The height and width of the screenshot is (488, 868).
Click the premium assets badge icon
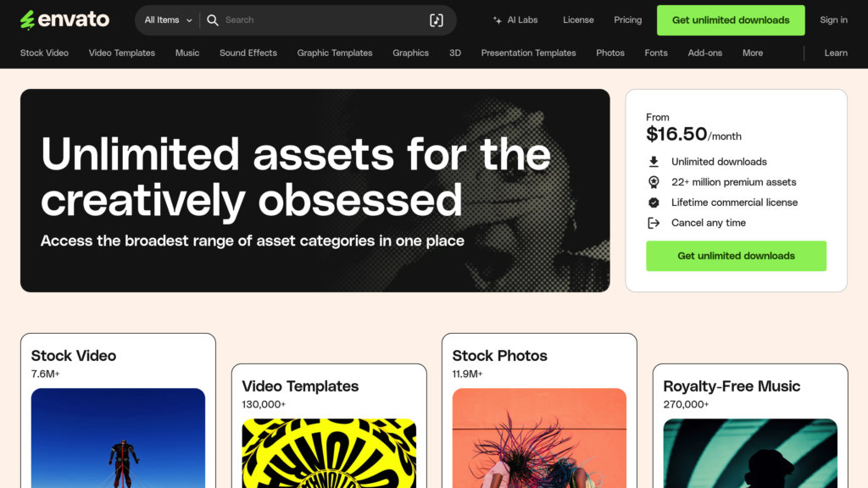click(x=654, y=182)
